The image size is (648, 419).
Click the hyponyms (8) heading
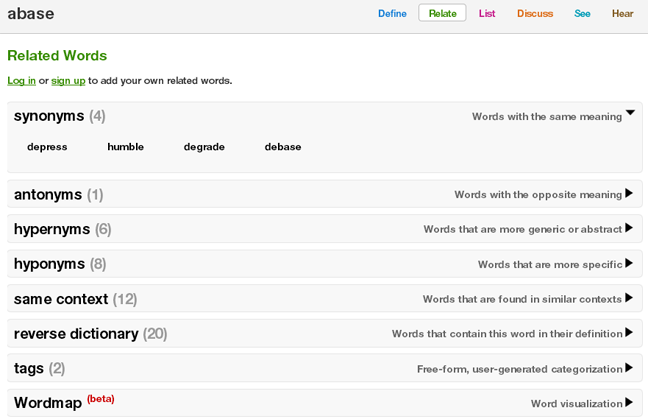(60, 264)
